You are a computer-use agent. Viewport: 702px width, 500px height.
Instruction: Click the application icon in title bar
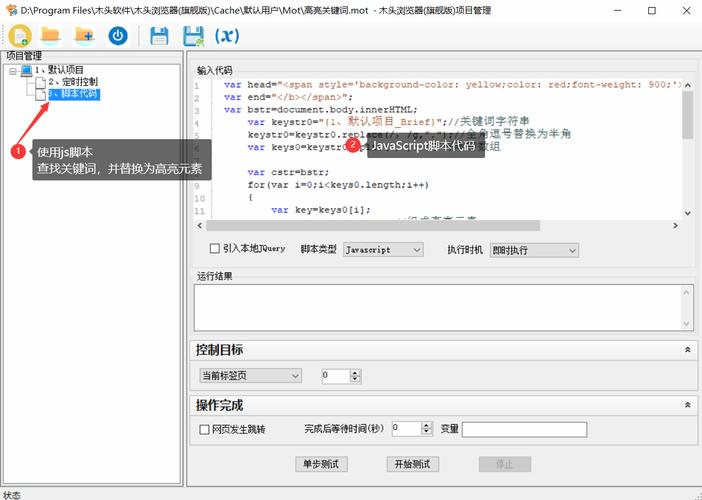[x=11, y=10]
